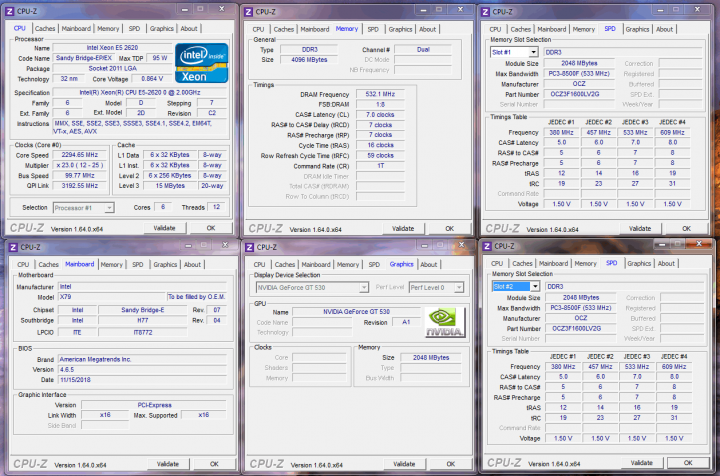Open Caches tab in Graphics window
Image resolution: width=720 pixels, height=476 pixels.
coord(285,265)
